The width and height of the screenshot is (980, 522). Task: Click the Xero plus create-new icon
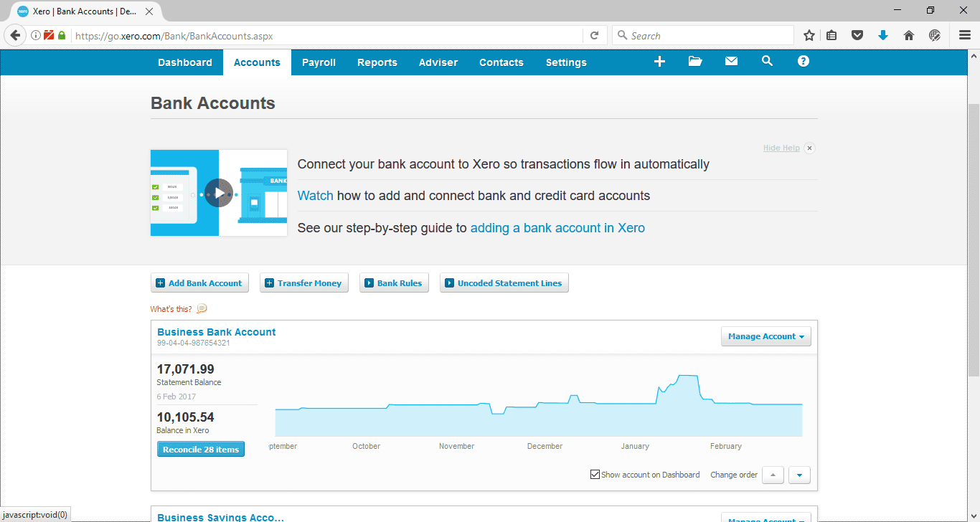tap(659, 62)
